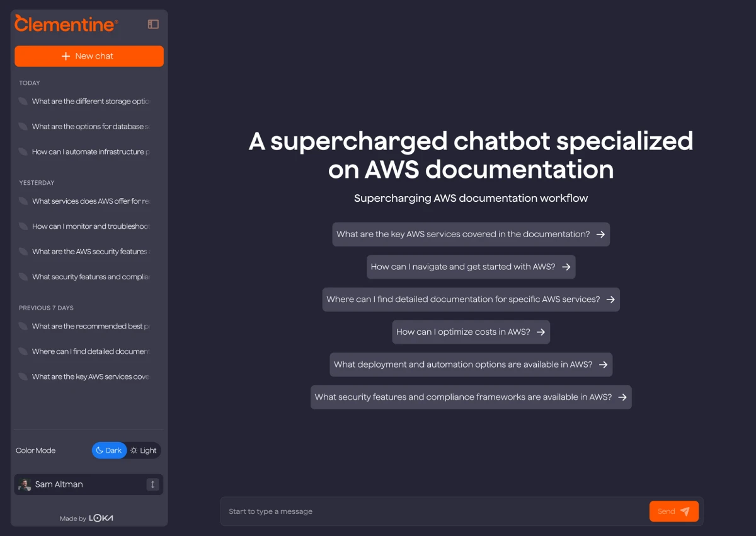This screenshot has height=536, width=756.
Task: Send the detailed documentation suggested prompt
Action: coord(471,299)
